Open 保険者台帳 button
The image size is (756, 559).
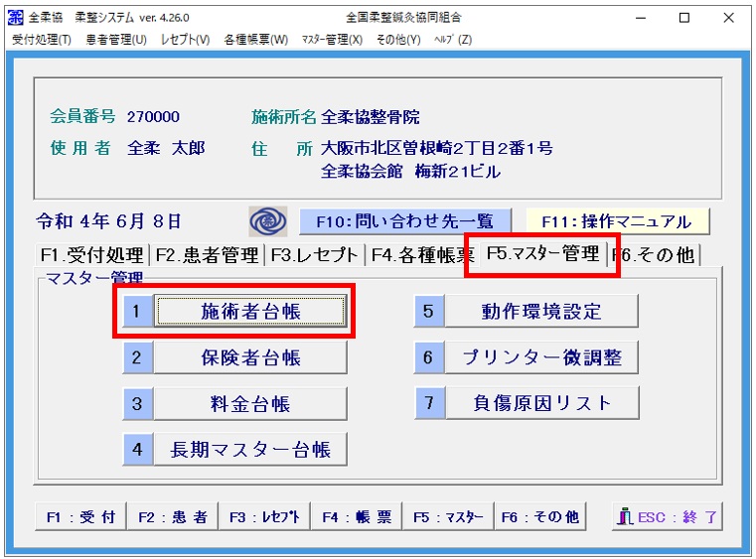[250, 357]
